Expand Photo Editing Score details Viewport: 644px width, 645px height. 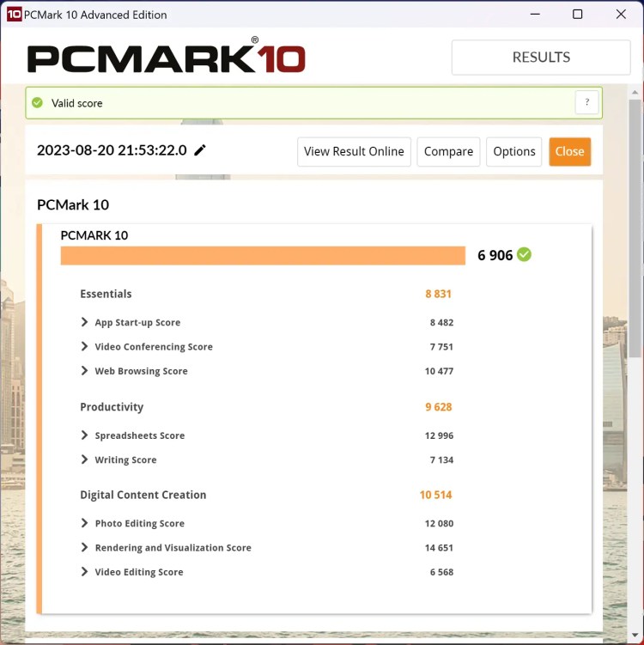pos(84,523)
